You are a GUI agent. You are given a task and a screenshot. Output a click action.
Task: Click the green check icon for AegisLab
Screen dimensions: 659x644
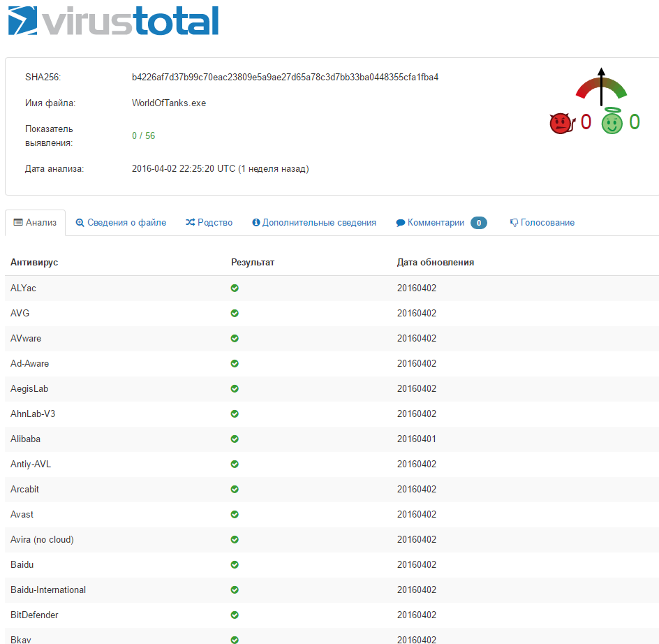235,388
